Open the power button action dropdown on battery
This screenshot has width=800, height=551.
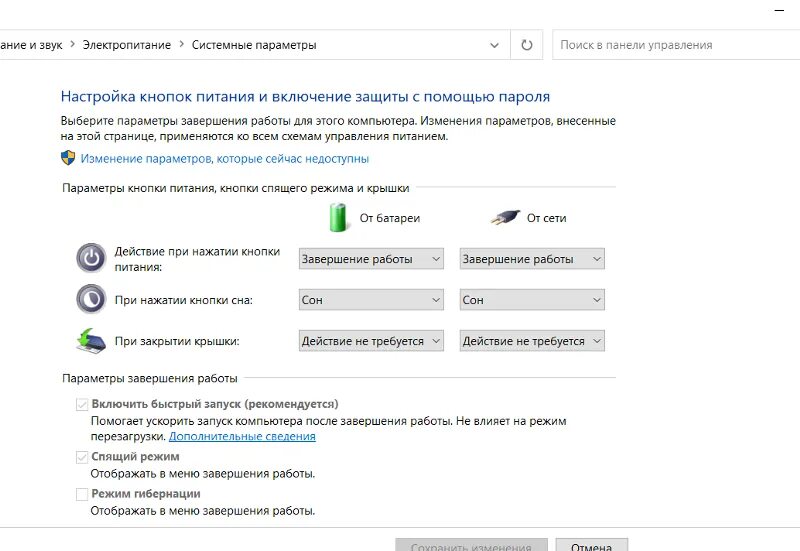coord(371,259)
